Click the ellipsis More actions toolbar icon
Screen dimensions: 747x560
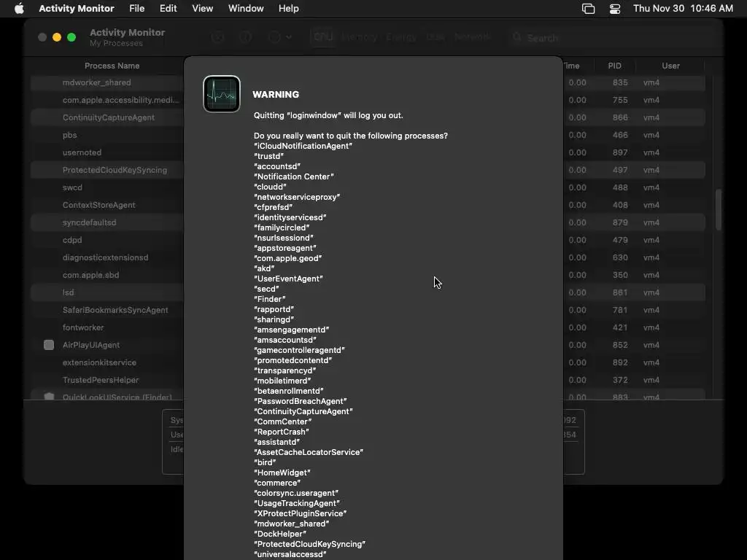coord(274,37)
